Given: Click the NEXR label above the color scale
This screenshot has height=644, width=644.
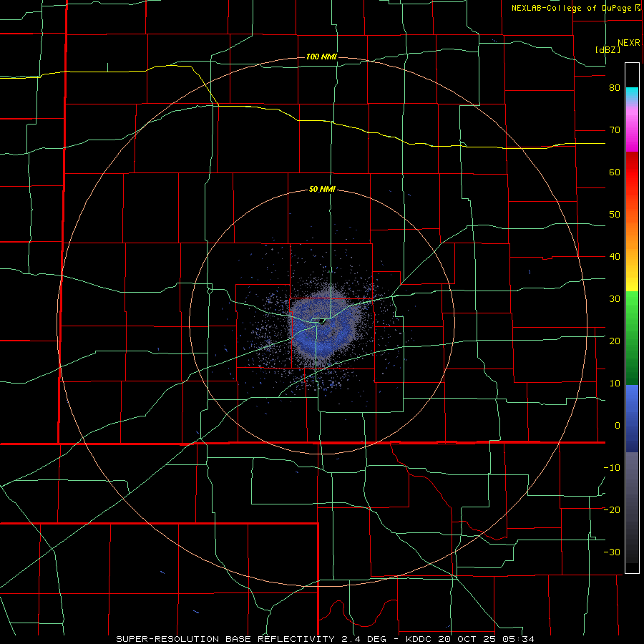Looking at the screenshot, I should (629, 43).
